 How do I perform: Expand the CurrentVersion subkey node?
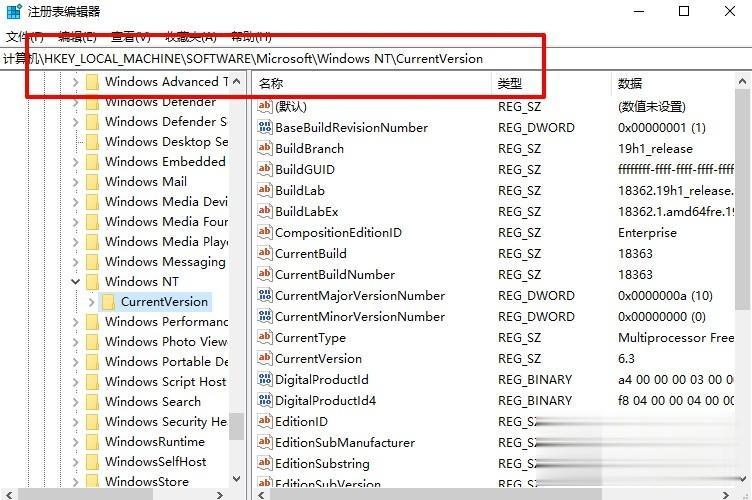[x=92, y=302]
